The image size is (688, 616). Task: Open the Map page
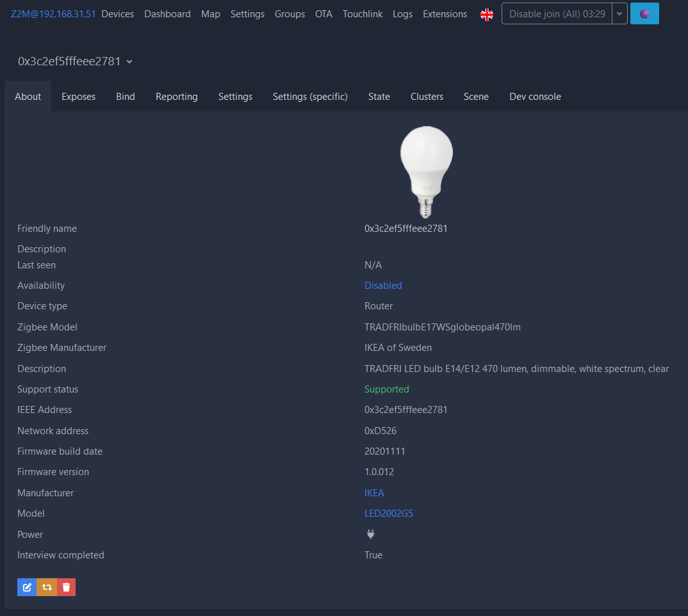pos(211,14)
